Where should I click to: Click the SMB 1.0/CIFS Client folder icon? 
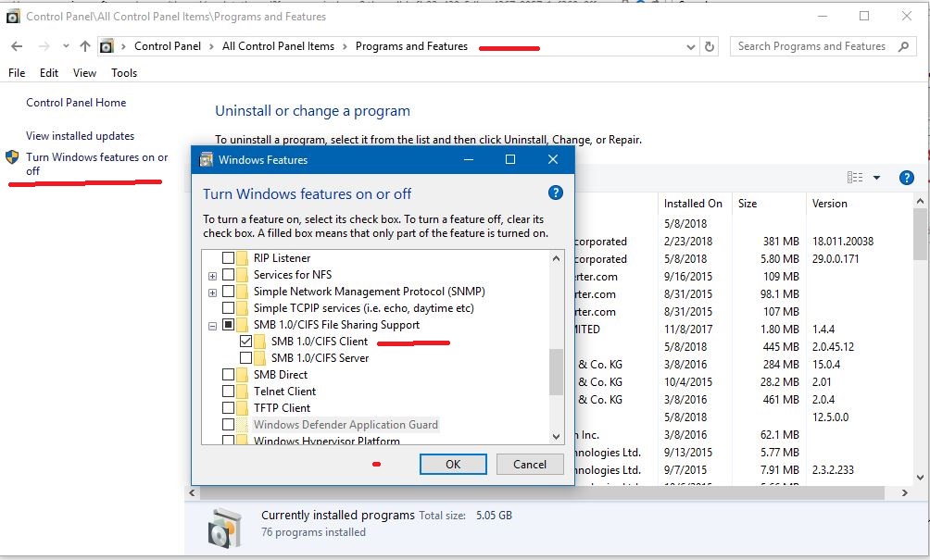259,341
